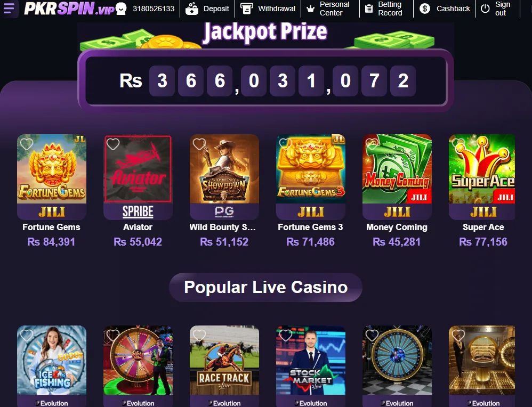Toggle favorite heart on Ice Fishing live
The height and width of the screenshot is (407, 532).
27,335
